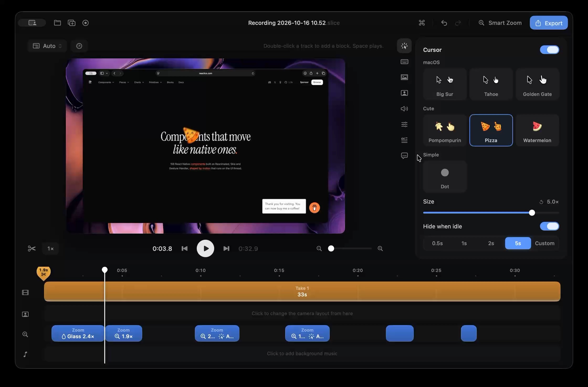Set idle hide time to 0.5s
Viewport: 588px width, 387px height.
[437, 243]
